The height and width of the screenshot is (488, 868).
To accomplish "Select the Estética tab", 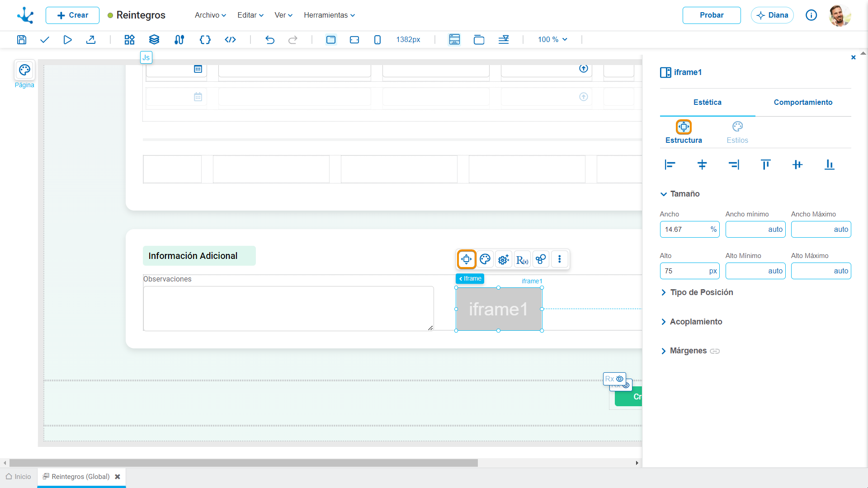I will (x=708, y=103).
